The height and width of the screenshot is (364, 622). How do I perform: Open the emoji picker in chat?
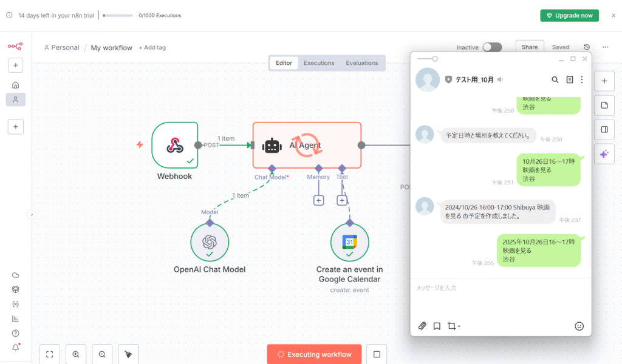point(579,326)
